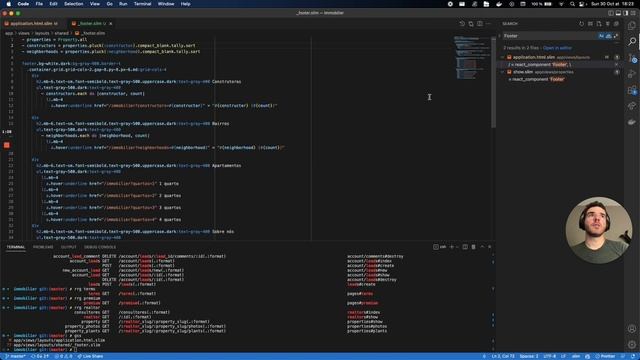The height and width of the screenshot is (360, 640).
Task: Click the Apple logo in the menu bar
Action: click(x=9, y=4)
